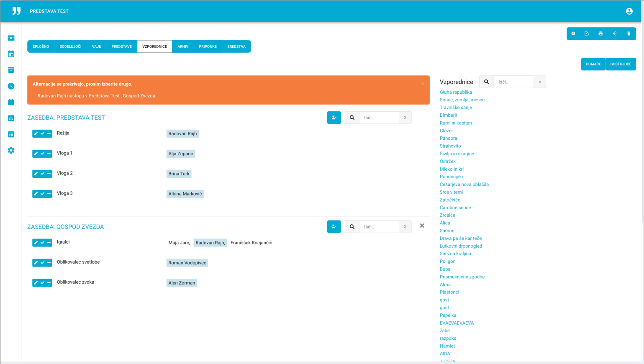The width and height of the screenshot is (644, 364).
Task: Click the clock icon in sidebar
Action: [11, 86]
